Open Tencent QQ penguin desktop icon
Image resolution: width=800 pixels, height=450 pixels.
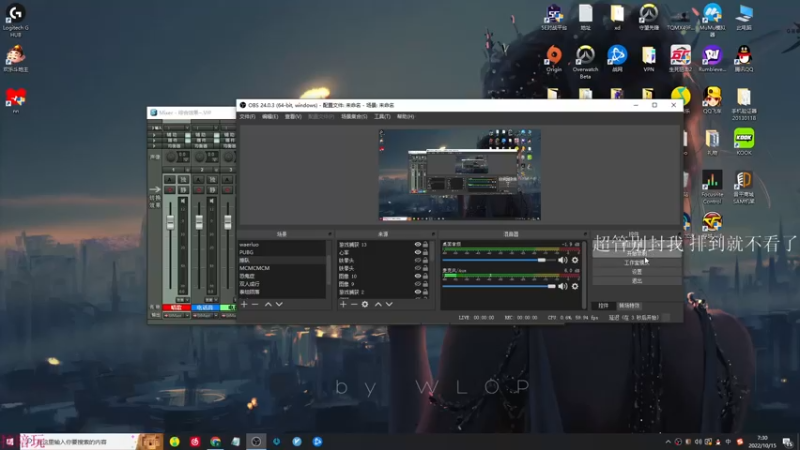coord(744,58)
